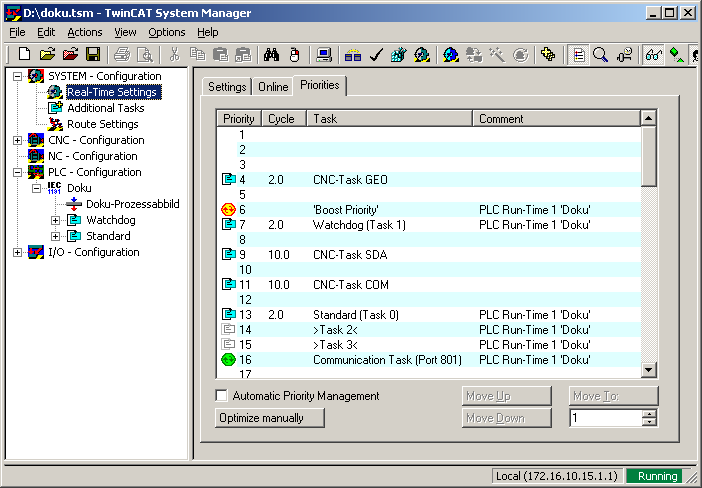Click the New file toolbar icon
This screenshot has height=488, width=702.
click(24, 55)
